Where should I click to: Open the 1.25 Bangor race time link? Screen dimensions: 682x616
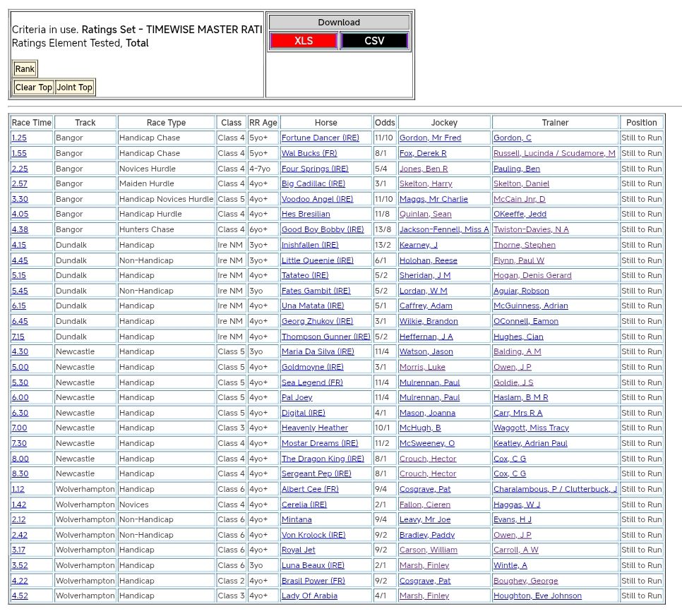pyautogui.click(x=19, y=138)
